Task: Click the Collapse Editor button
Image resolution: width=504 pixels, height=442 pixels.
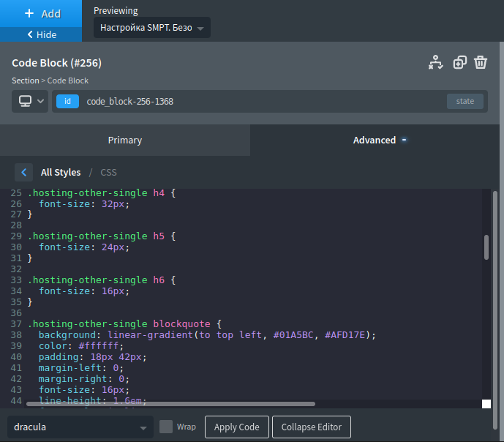Action: (x=312, y=427)
